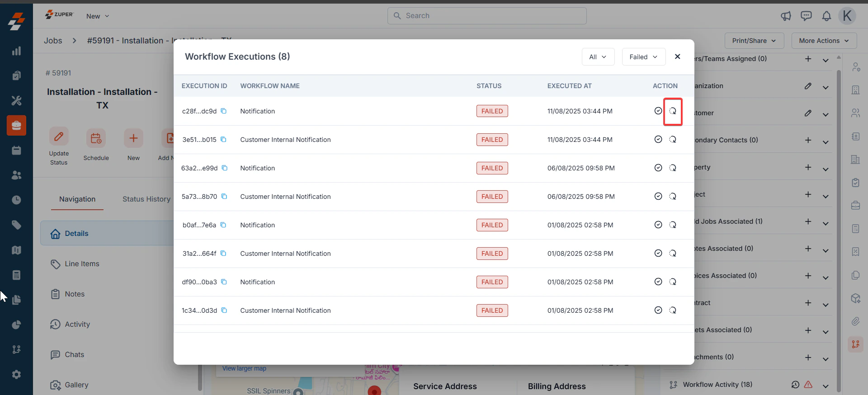The width and height of the screenshot is (868, 395).
Task: Add a Secondary Contact with plus
Action: (808, 140)
